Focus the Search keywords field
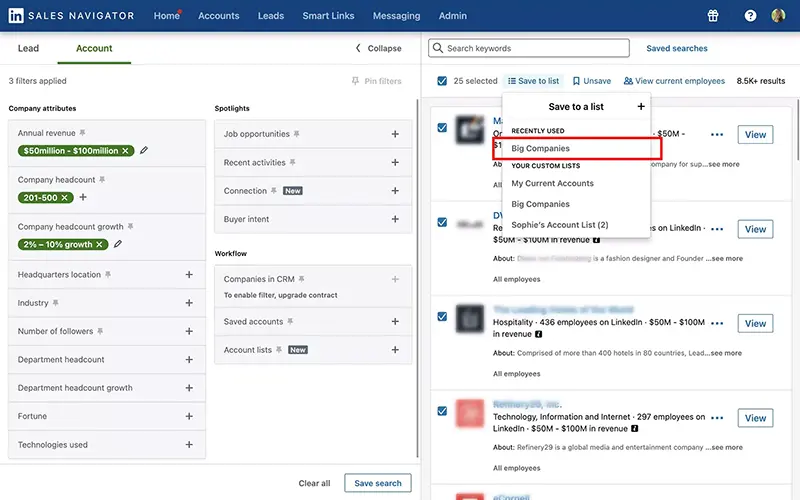This screenshot has width=800, height=500. [x=529, y=48]
